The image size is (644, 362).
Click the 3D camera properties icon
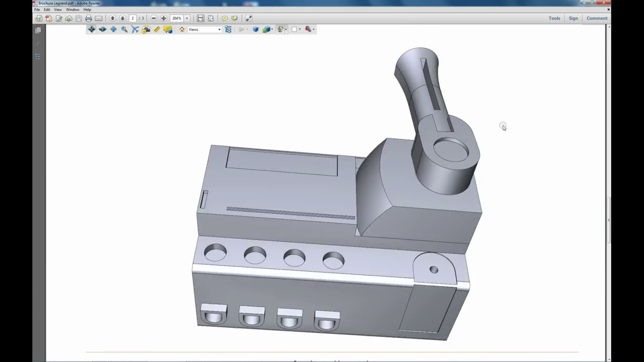pos(146,29)
